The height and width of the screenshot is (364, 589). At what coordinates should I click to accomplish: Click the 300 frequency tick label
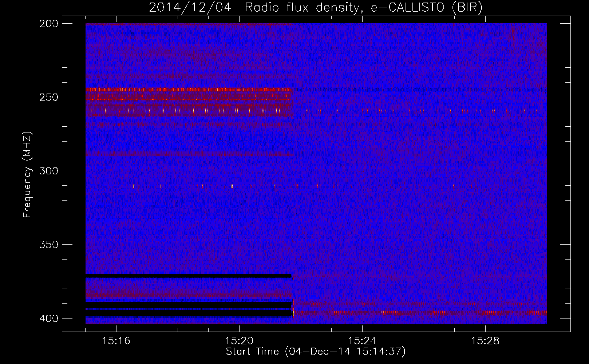tap(48, 171)
